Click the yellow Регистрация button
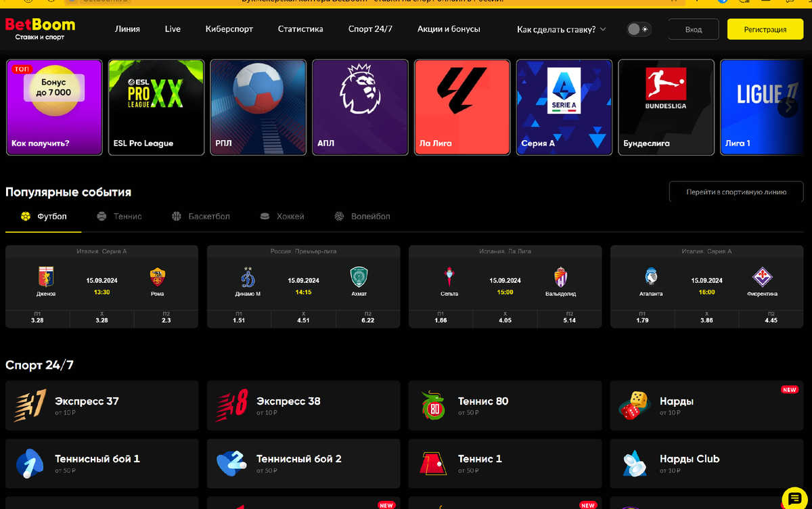This screenshot has height=509, width=812. [765, 29]
